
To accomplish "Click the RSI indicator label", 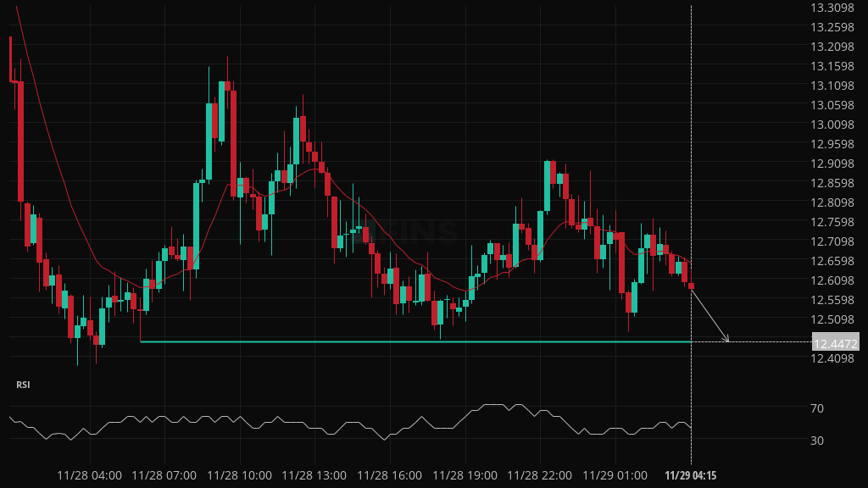I will tap(23, 385).
